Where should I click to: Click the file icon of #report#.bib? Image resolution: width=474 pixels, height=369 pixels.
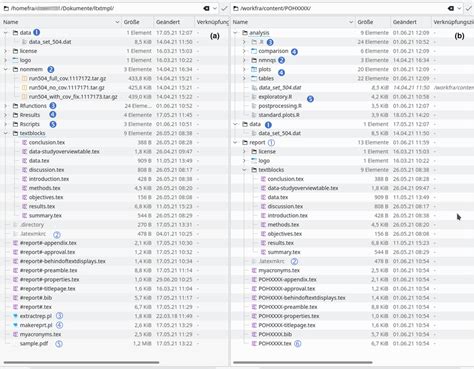[15, 298]
